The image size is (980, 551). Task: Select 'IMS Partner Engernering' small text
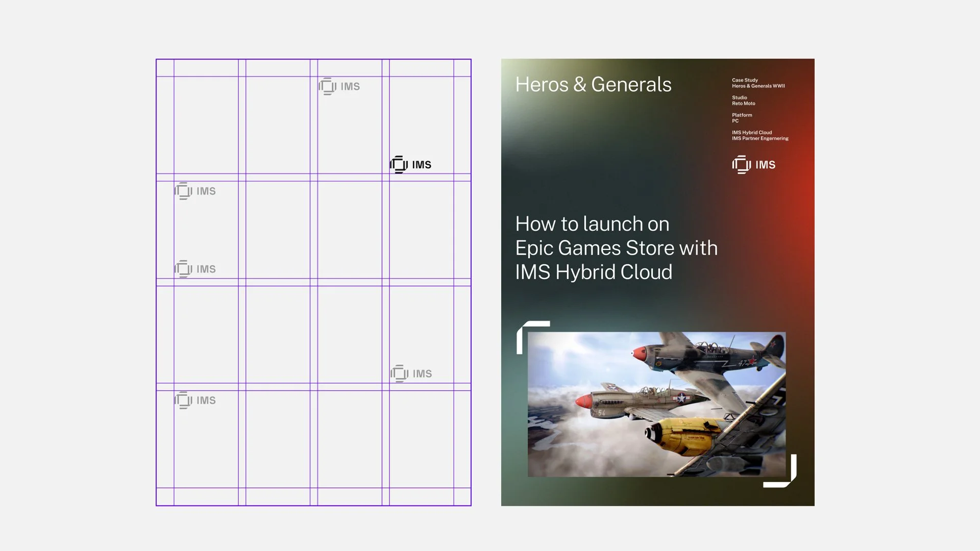click(x=760, y=138)
